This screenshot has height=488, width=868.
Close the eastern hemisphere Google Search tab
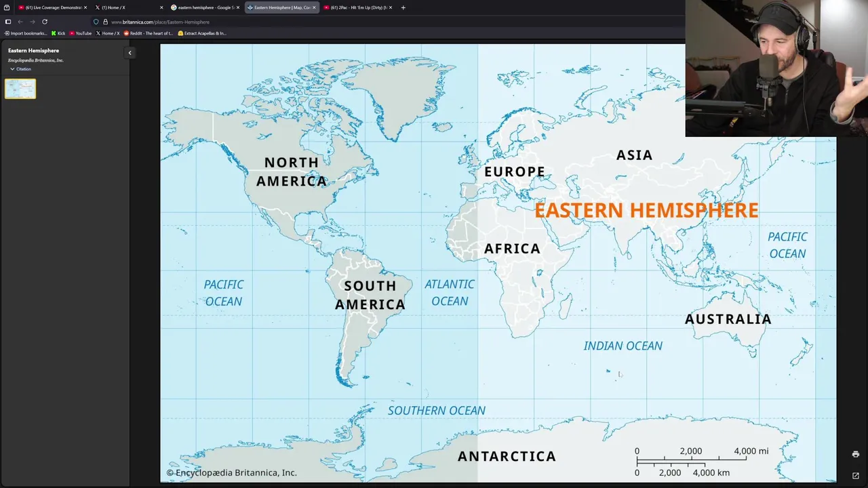point(238,7)
